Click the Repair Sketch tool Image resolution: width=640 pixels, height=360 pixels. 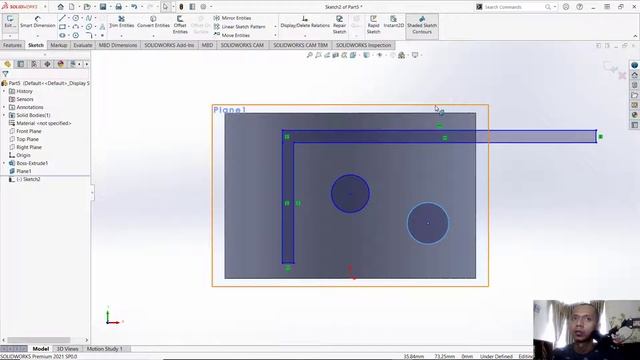click(339, 25)
